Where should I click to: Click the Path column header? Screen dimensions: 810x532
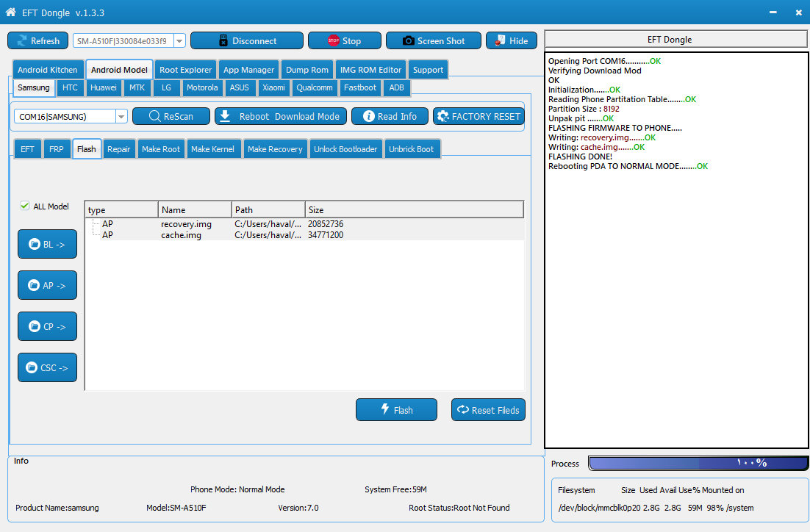pyautogui.click(x=268, y=209)
